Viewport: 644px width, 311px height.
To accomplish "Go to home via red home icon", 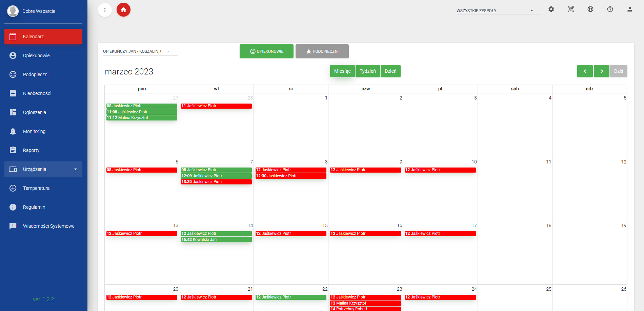I will [x=123, y=10].
